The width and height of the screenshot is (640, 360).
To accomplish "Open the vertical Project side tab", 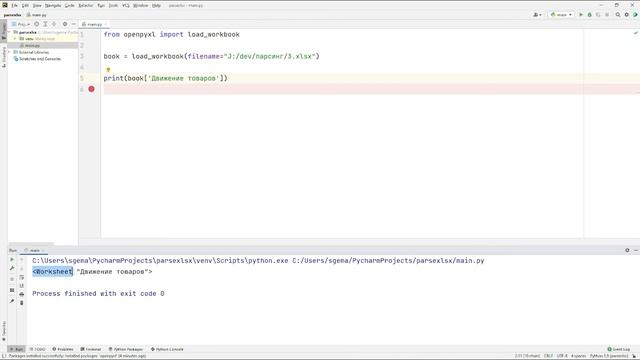I will click(4, 32).
